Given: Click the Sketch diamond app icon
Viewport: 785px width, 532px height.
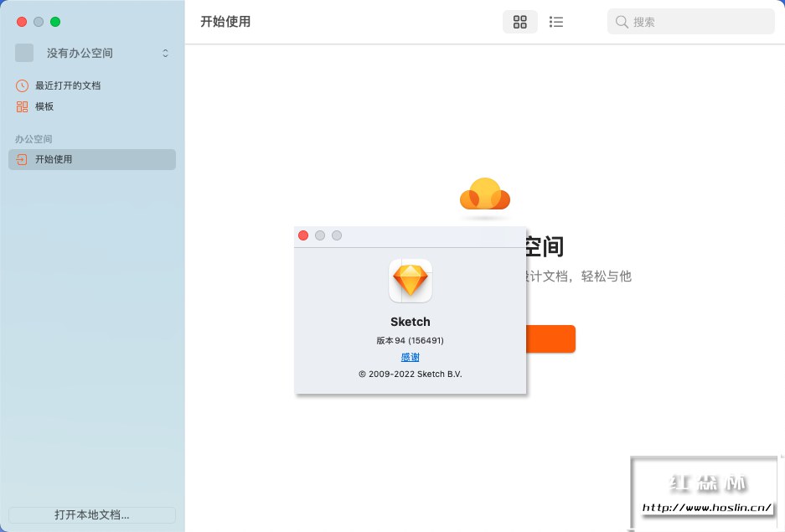Looking at the screenshot, I should [x=411, y=281].
